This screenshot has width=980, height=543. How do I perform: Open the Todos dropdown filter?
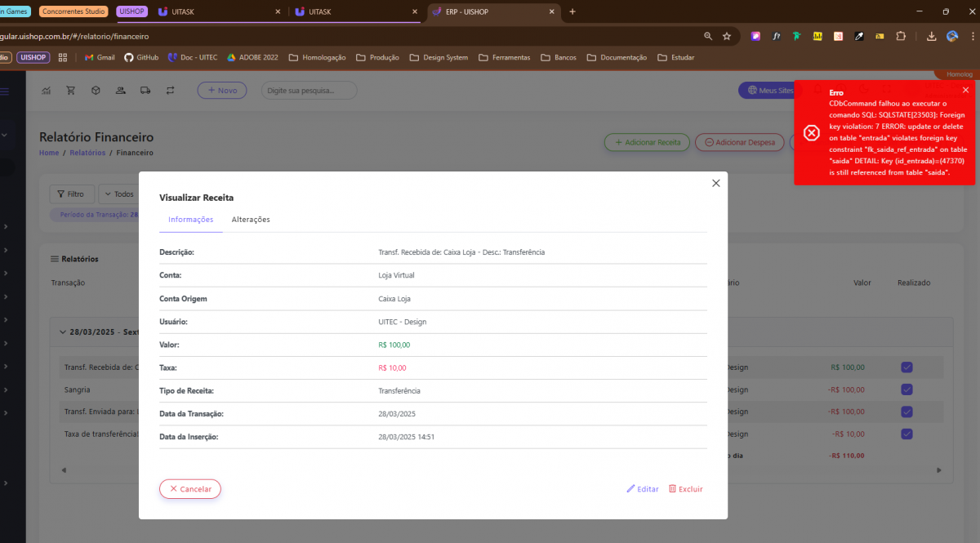(x=119, y=194)
